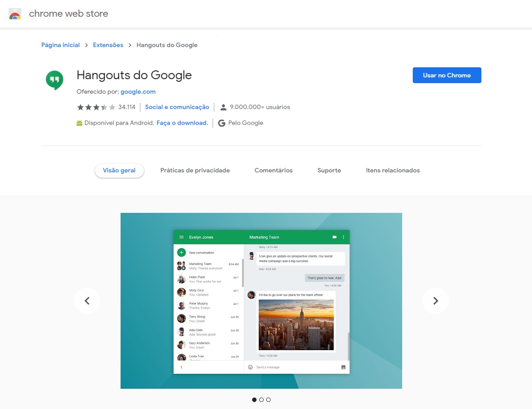This screenshot has width=532, height=409.
Task: Click the Disponível para Android text
Action: tap(119, 123)
